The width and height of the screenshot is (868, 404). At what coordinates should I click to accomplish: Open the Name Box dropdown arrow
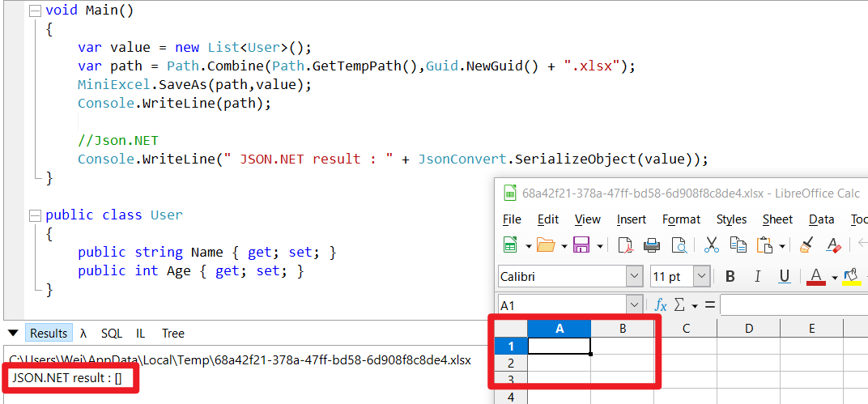click(634, 305)
